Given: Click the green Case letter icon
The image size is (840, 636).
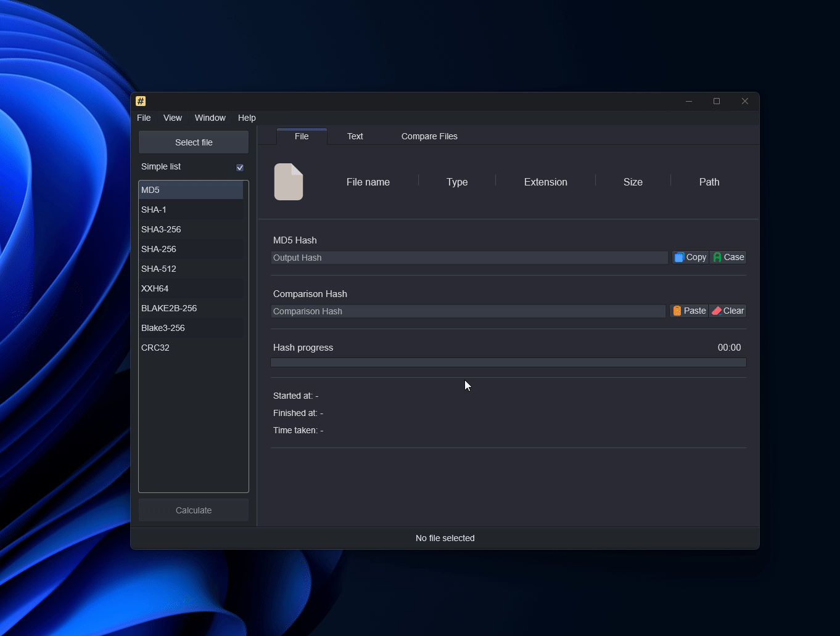Looking at the screenshot, I should [718, 257].
